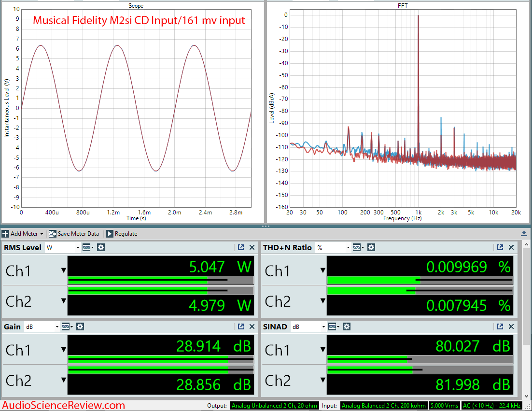Pop out the RMS Level meter
Viewport: 532px width, 411px height.
(241, 247)
